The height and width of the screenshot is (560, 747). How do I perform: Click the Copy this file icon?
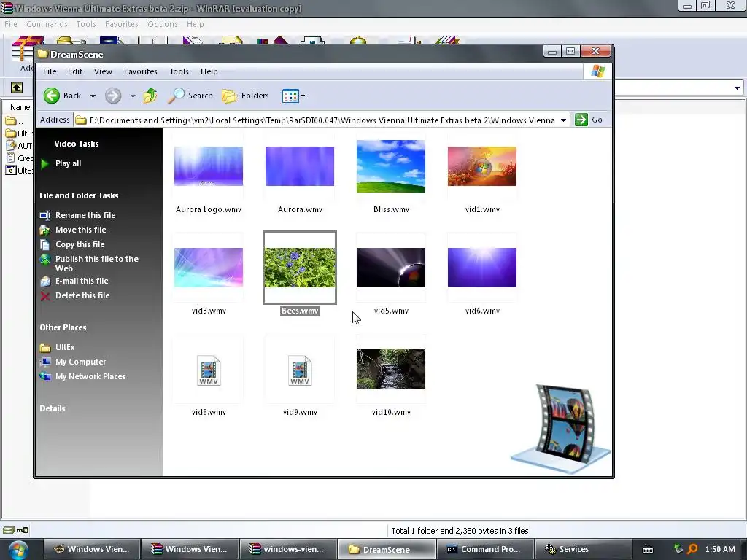(44, 245)
